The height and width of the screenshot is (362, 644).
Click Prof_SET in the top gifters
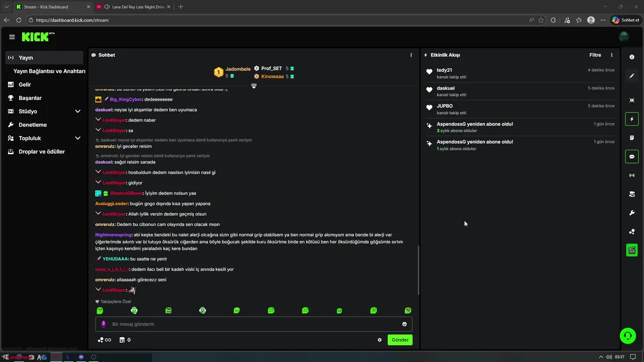(272, 68)
